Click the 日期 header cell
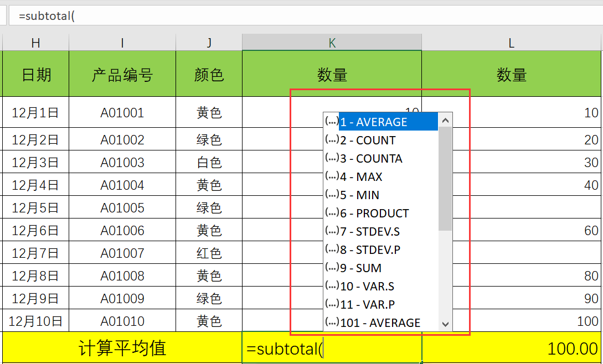 (36, 74)
